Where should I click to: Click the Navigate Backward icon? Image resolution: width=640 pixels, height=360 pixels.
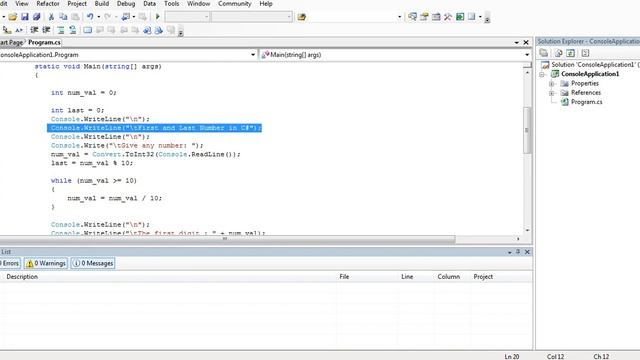[x=126, y=17]
